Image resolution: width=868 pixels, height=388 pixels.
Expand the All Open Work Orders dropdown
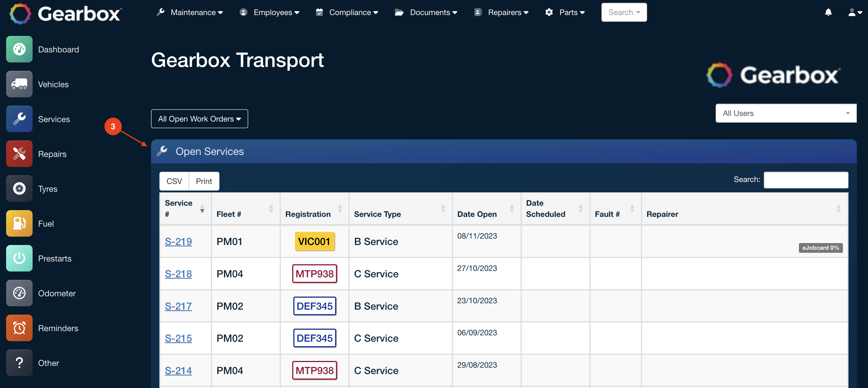coord(199,119)
